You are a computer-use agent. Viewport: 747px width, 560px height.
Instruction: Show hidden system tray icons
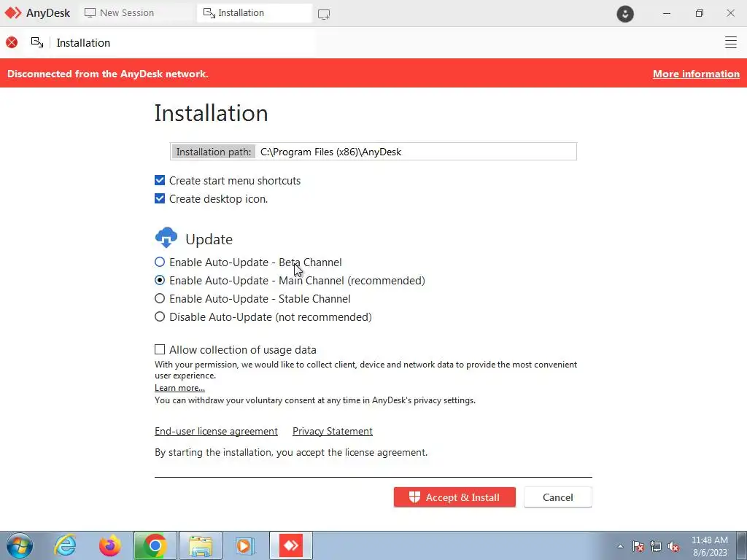pyautogui.click(x=620, y=546)
